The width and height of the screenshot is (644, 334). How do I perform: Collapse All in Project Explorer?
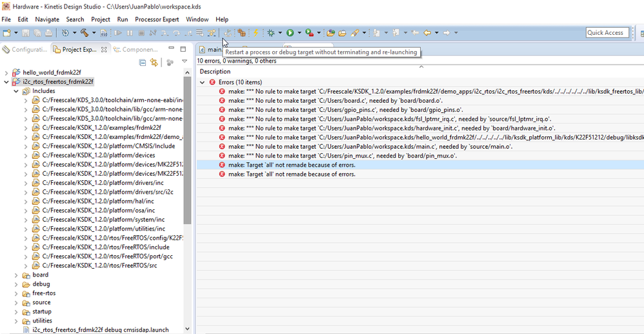click(143, 63)
